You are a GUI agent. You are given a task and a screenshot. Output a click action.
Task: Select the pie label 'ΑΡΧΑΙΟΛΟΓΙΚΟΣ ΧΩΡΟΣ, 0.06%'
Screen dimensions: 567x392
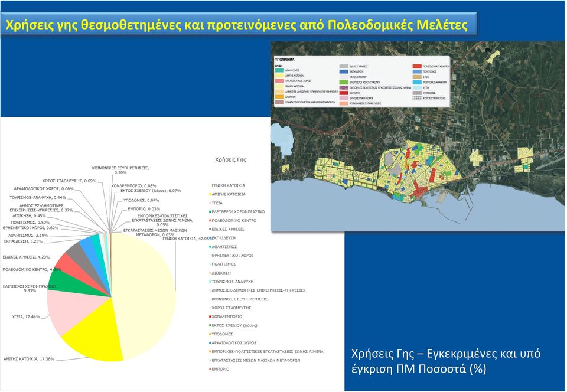[44, 188]
